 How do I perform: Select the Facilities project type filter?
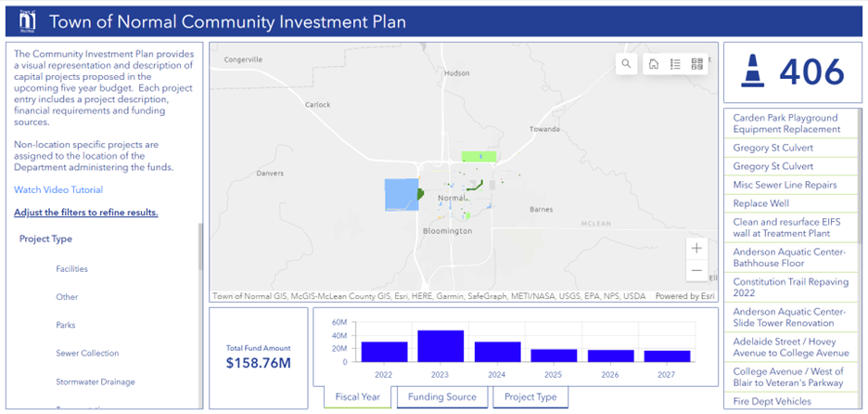[72, 269]
